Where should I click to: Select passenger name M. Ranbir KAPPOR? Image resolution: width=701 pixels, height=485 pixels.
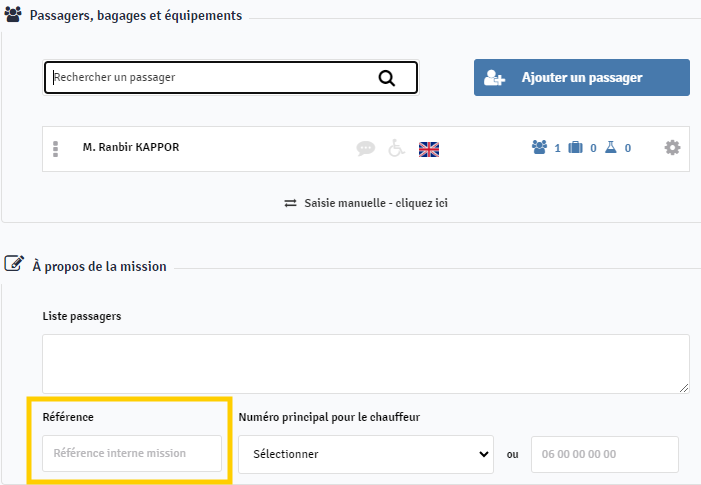pyautogui.click(x=131, y=147)
